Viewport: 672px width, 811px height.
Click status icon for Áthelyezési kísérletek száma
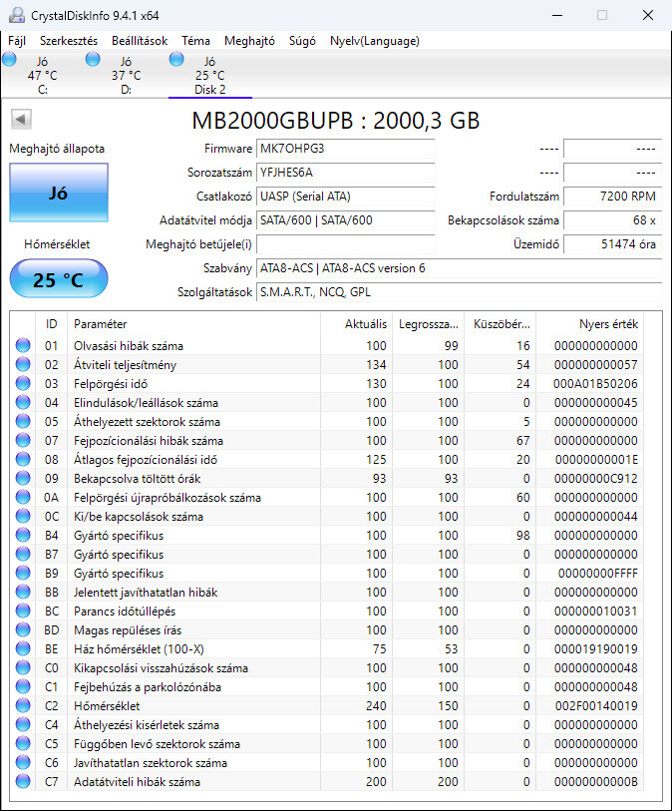click(23, 724)
